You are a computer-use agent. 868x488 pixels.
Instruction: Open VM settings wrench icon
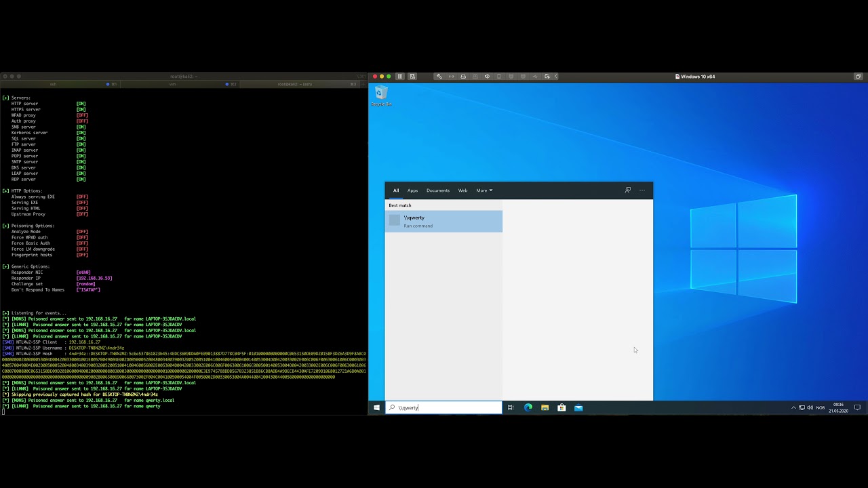coord(439,77)
